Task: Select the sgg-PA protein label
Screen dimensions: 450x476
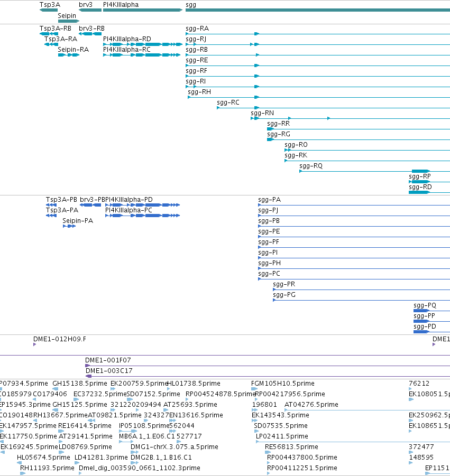Action: click(269, 200)
